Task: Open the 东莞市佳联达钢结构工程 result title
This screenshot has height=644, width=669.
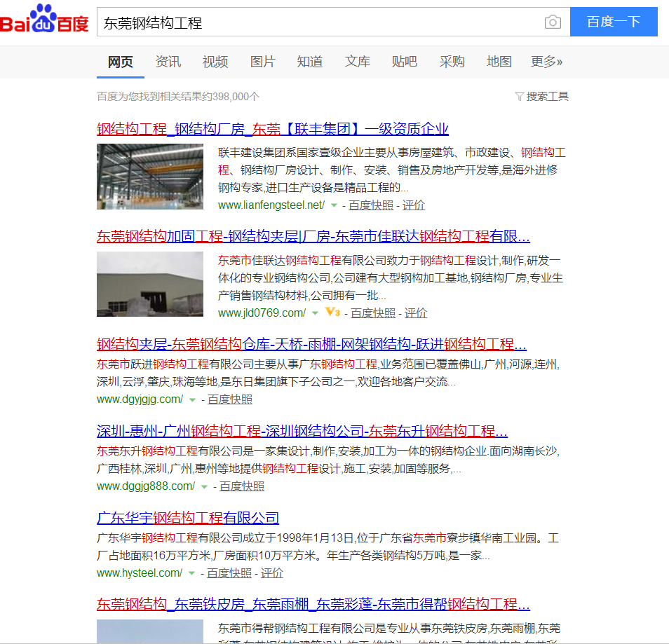Action: (x=313, y=236)
